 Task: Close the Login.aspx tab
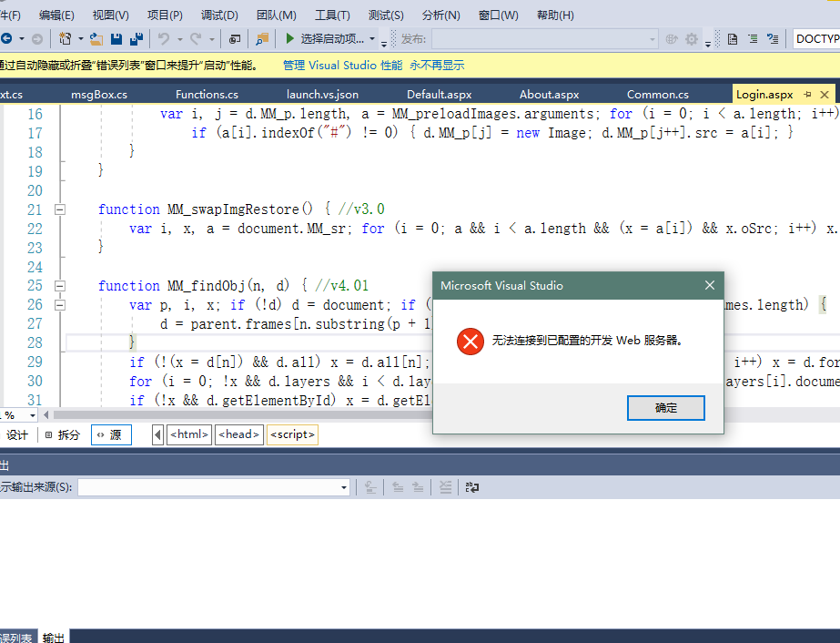(825, 95)
